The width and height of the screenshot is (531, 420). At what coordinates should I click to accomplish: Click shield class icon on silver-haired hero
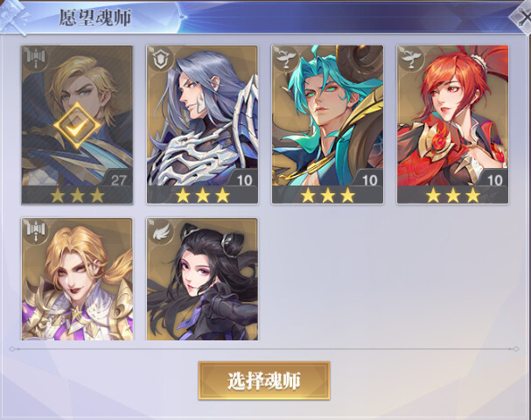(x=160, y=59)
